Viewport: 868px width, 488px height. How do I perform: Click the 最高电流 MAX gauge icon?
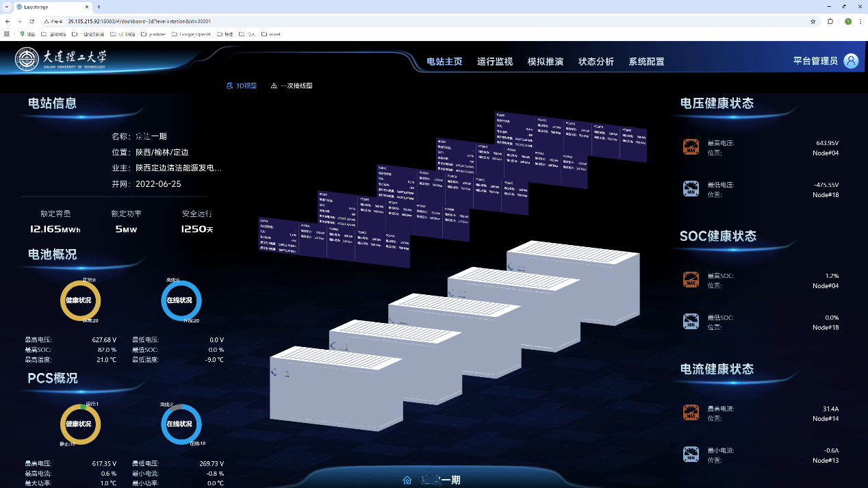(x=691, y=413)
